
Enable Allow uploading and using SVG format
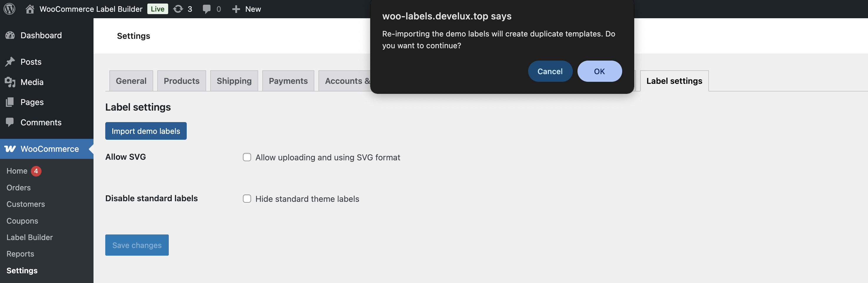coord(247,157)
